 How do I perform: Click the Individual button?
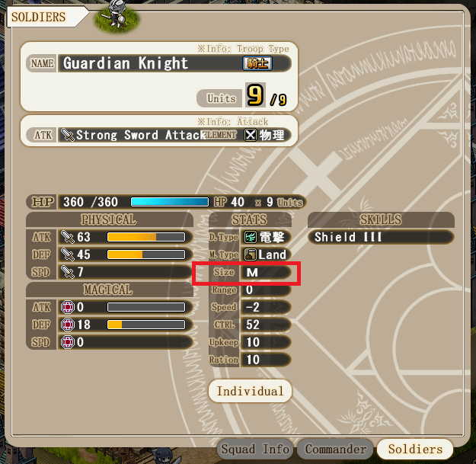point(250,391)
